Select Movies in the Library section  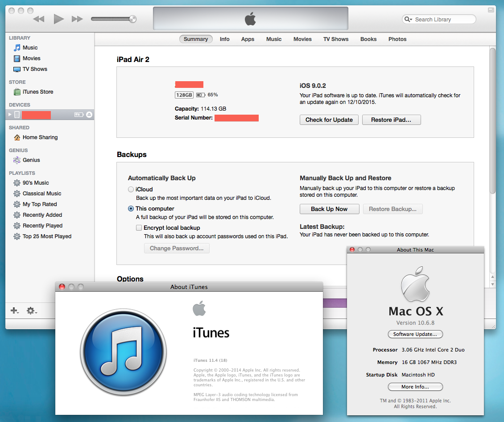(31, 58)
